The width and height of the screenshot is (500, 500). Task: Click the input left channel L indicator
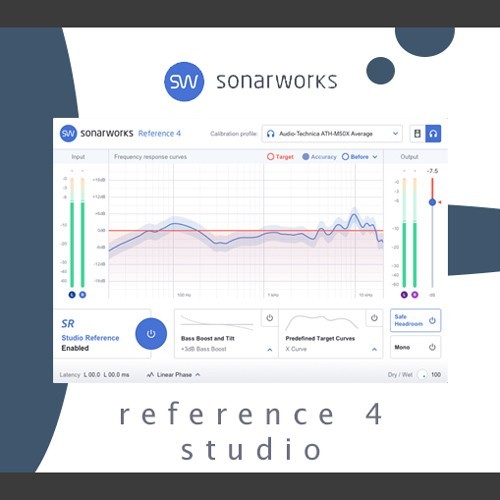[x=72, y=295]
